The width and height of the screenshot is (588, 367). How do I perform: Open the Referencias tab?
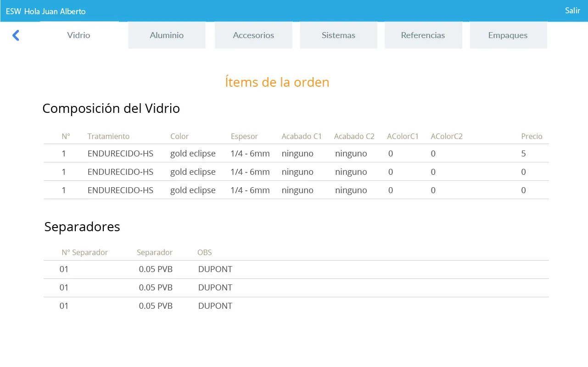click(x=423, y=35)
